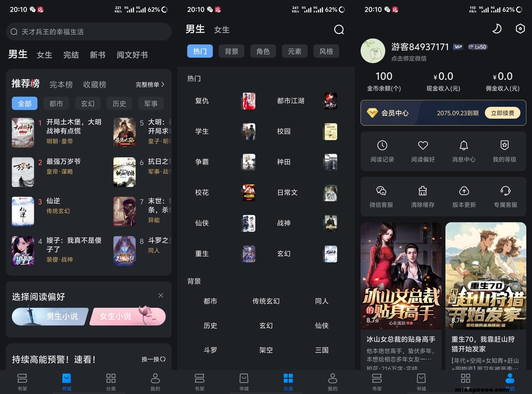Select 背景 category filter tab

(231, 51)
